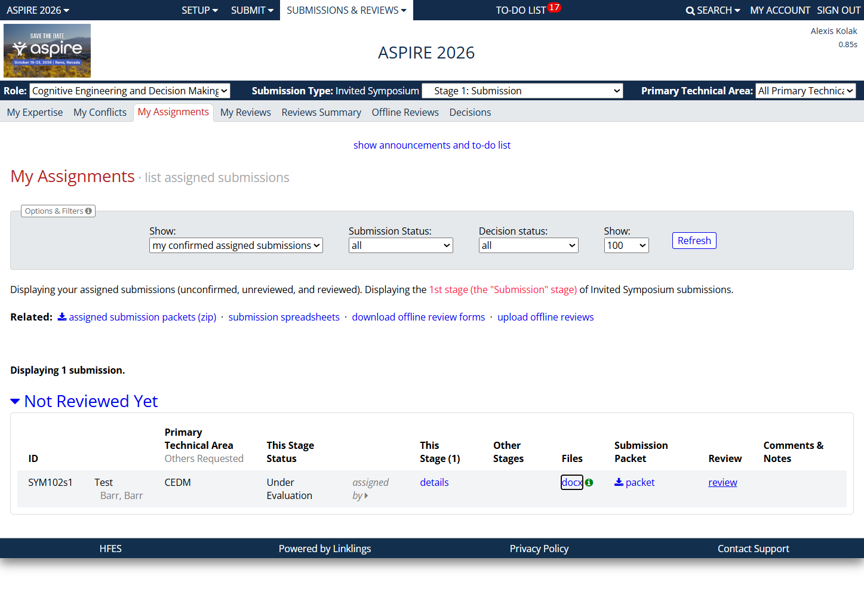Switch to My Reviews tab
The height and width of the screenshot is (616, 864).
(x=245, y=112)
